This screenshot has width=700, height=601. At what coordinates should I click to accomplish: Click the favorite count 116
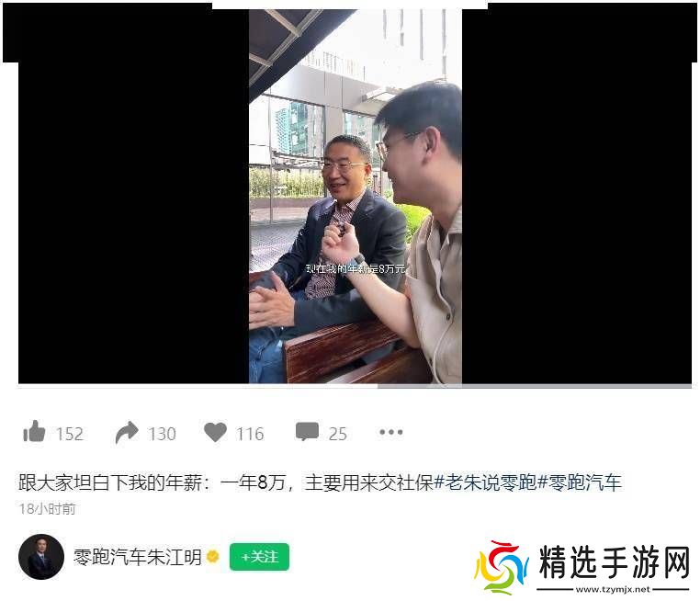[x=250, y=434]
